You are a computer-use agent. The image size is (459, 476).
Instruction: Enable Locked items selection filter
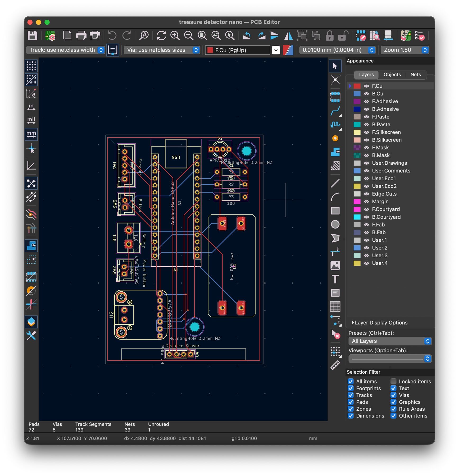coord(393,381)
